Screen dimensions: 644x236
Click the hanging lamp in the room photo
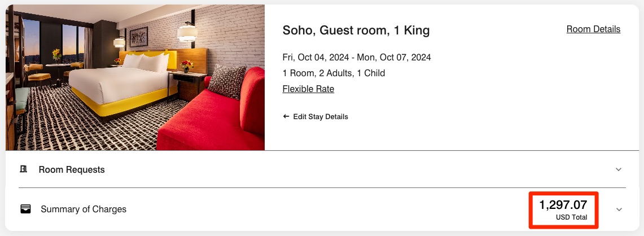pos(186,33)
